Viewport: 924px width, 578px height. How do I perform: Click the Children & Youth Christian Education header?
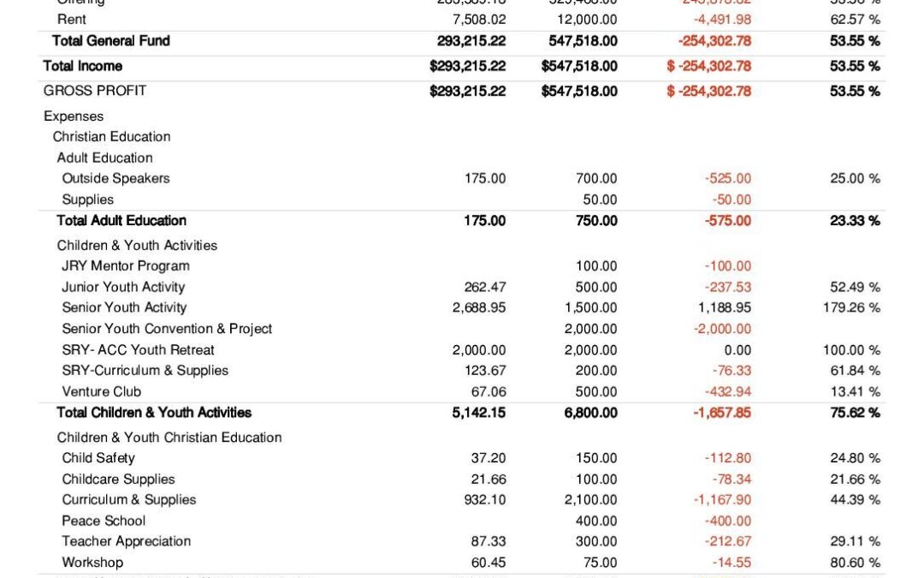pos(169,438)
